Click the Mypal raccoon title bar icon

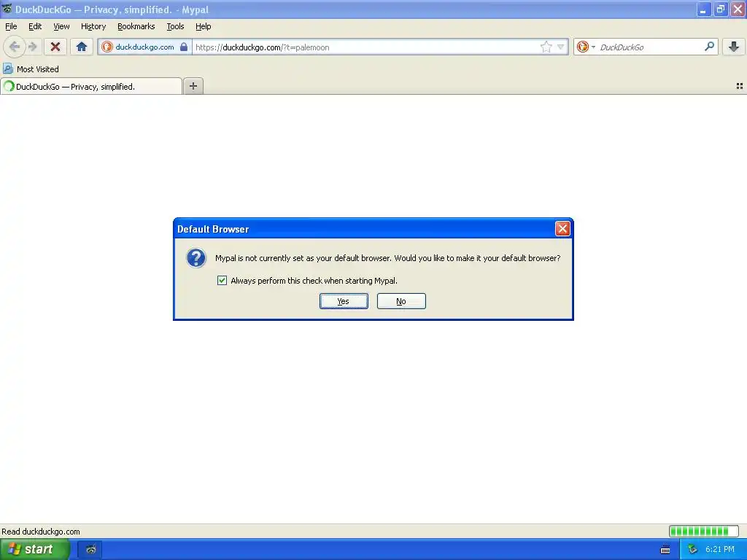click(7, 9)
